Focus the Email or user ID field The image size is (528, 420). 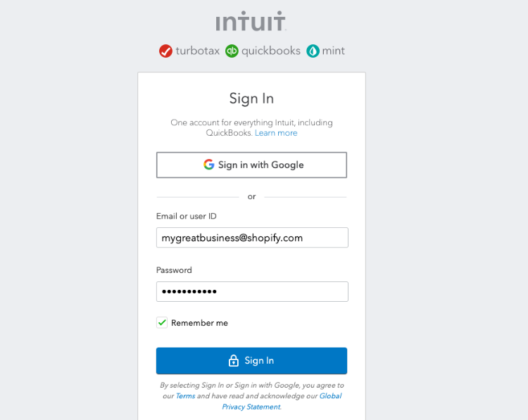pos(252,238)
